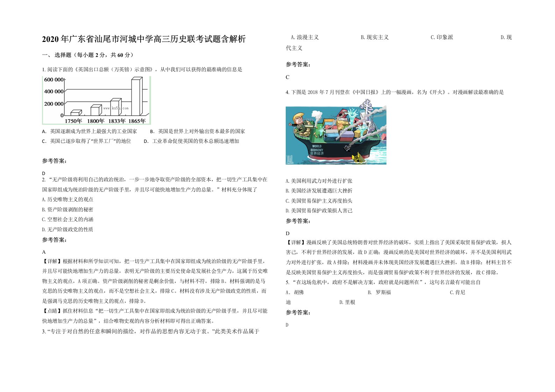This screenshot has width=555, height=392.
Task: Pick option C 美国贸易保护主义再度抬头
Action: 319,201
